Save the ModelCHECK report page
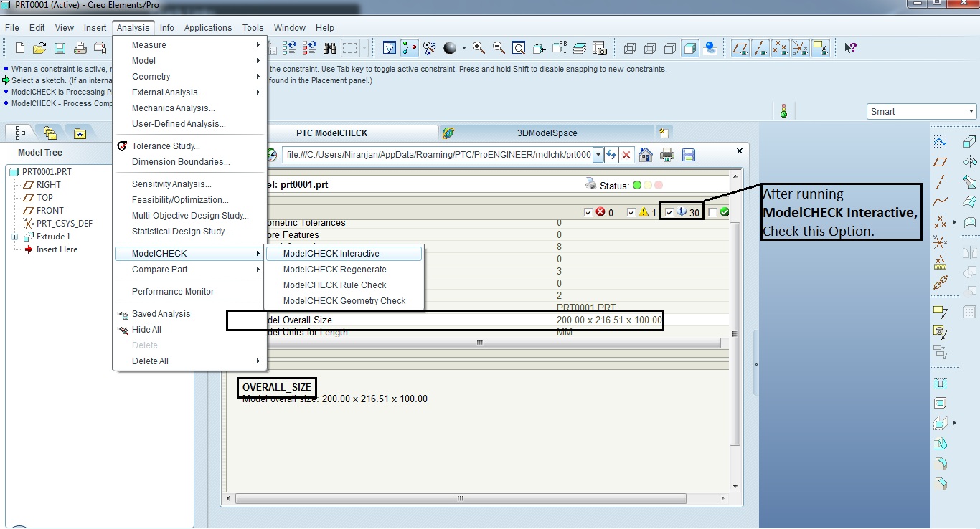 pyautogui.click(x=689, y=154)
